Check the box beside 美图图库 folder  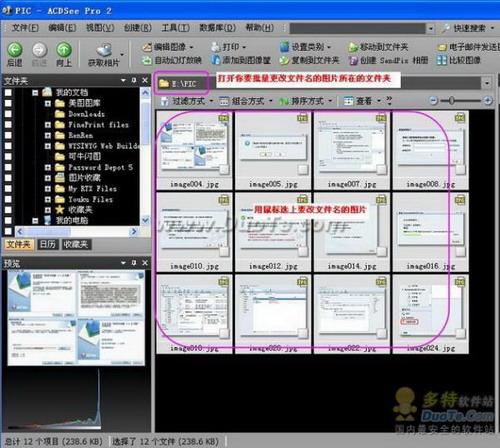pos(8,103)
